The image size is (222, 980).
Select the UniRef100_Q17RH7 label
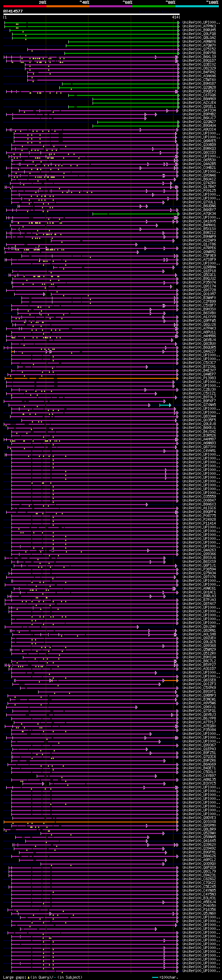click(x=199, y=187)
